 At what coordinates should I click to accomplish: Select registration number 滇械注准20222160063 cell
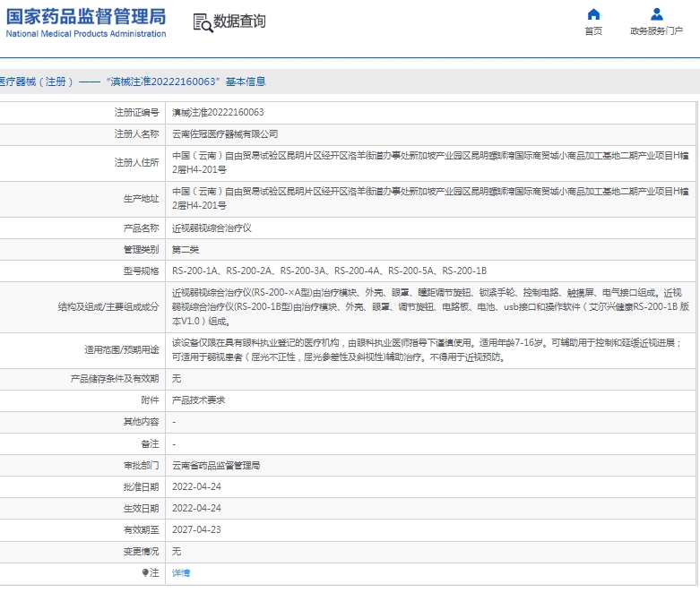click(x=218, y=113)
